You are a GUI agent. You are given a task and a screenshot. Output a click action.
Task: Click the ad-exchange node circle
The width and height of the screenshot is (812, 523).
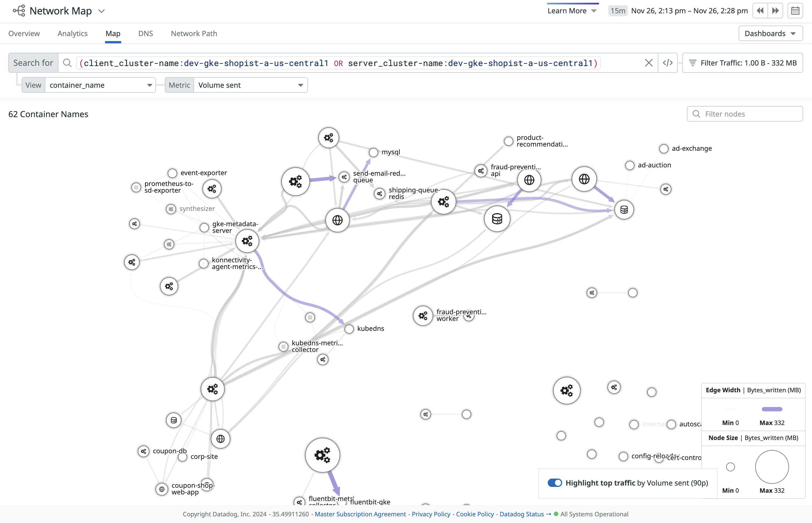(664, 149)
